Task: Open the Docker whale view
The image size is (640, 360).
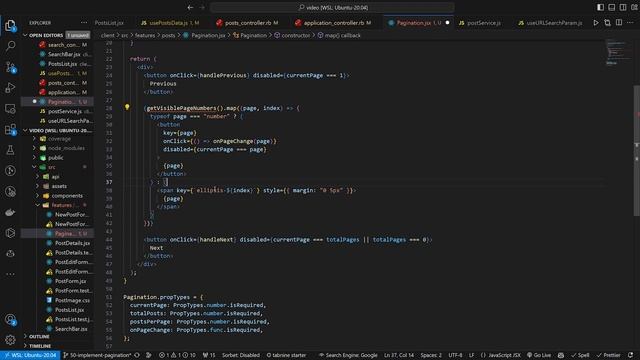Action: coord(10,212)
